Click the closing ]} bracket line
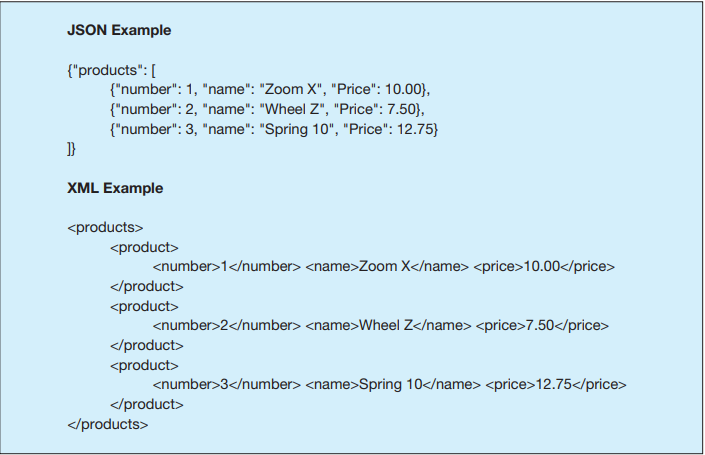This screenshot has height=455, width=705. click(x=71, y=148)
